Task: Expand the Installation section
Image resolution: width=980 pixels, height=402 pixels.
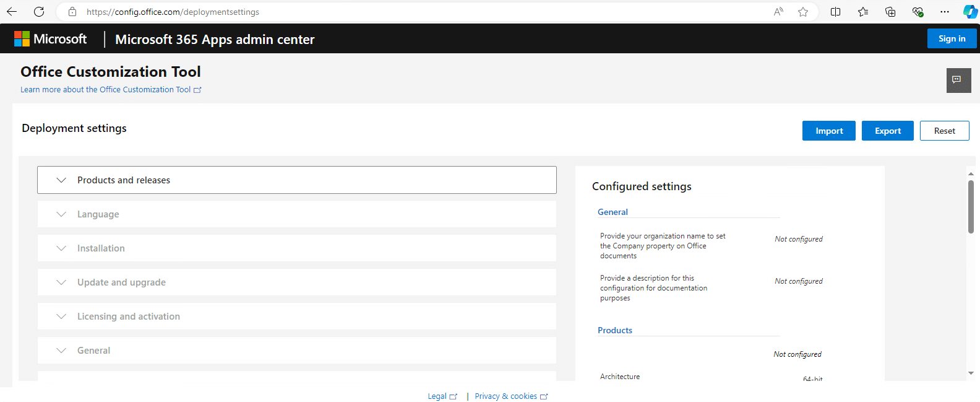Action: pyautogui.click(x=297, y=248)
